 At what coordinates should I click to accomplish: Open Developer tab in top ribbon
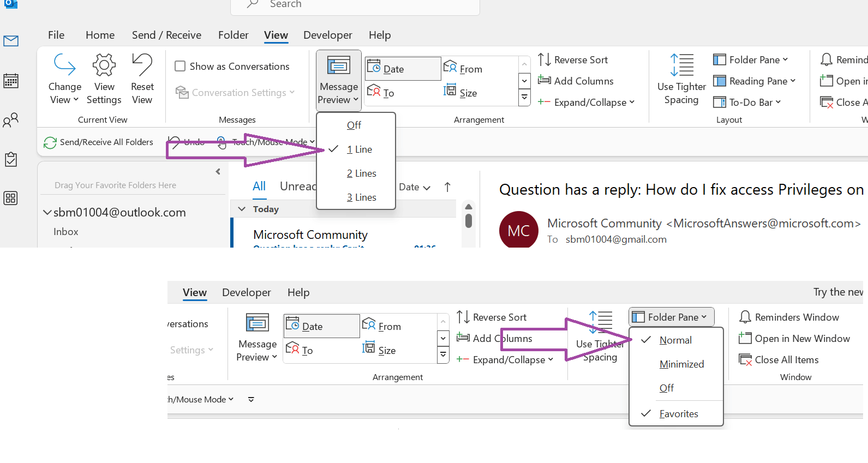coord(328,35)
